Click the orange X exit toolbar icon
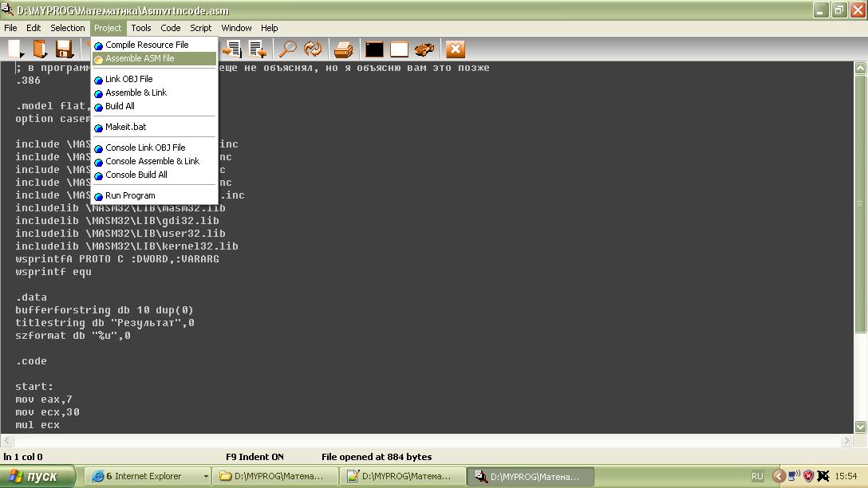 point(455,49)
